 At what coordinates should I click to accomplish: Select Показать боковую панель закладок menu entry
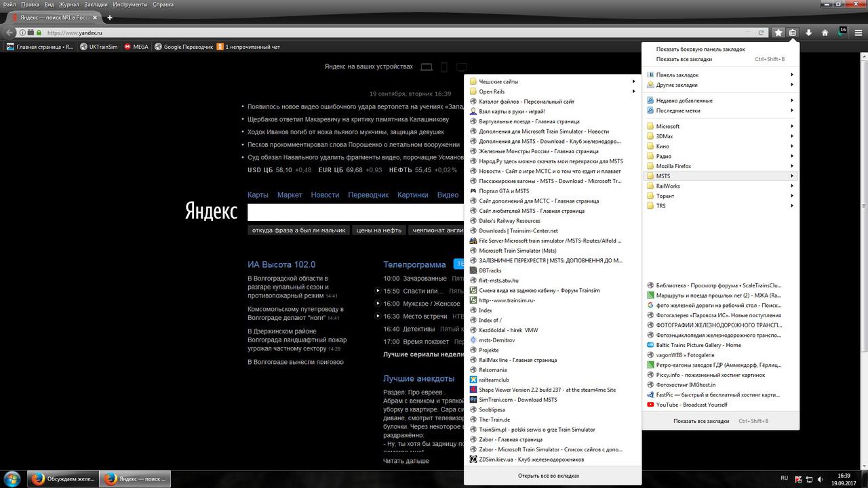(701, 49)
